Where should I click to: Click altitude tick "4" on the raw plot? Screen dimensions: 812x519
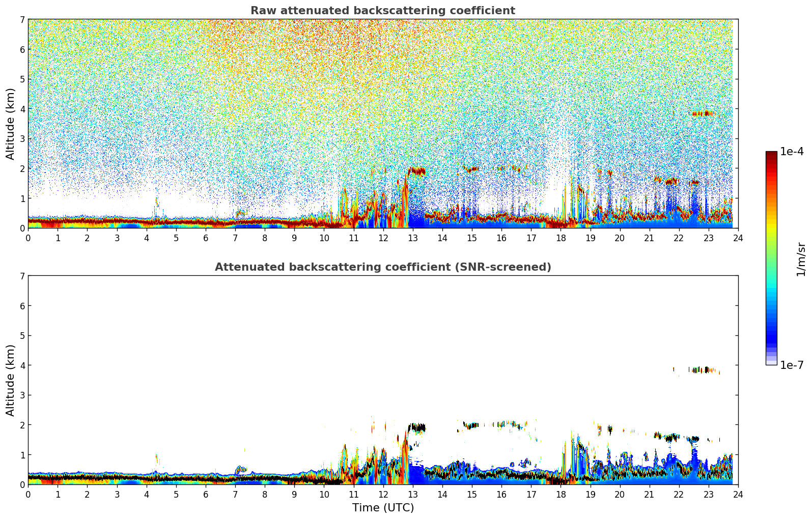pyautogui.click(x=22, y=109)
